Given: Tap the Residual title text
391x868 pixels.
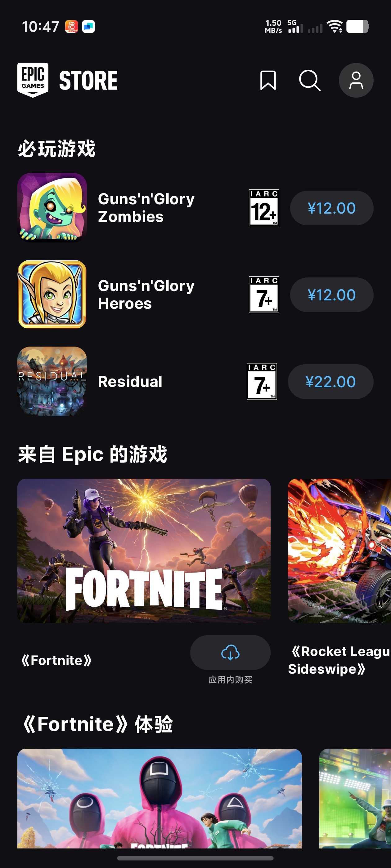Looking at the screenshot, I should pos(130,381).
